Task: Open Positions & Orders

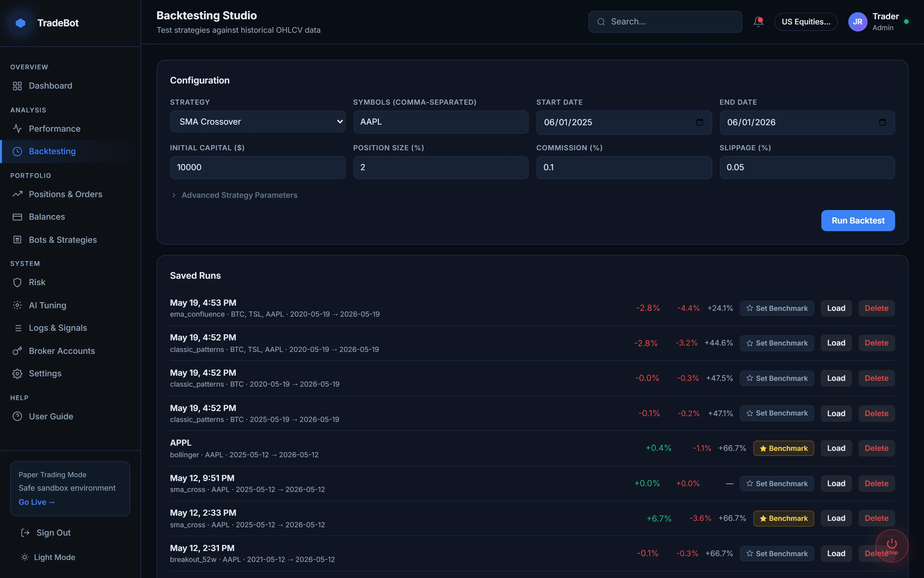Action: coord(70,194)
